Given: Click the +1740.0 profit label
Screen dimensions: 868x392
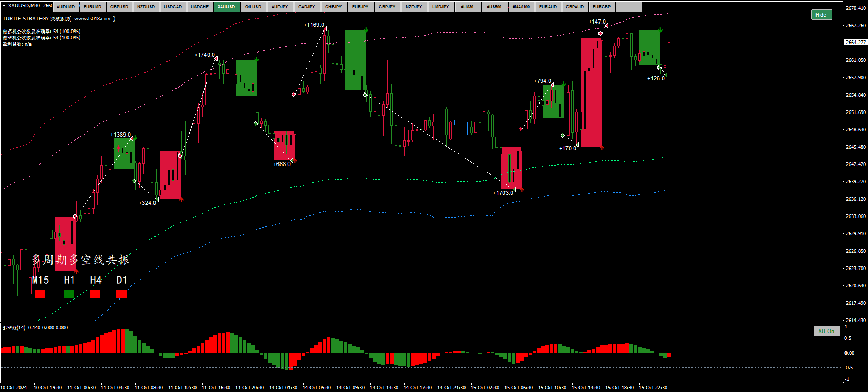Looking at the screenshot, I should pos(204,55).
